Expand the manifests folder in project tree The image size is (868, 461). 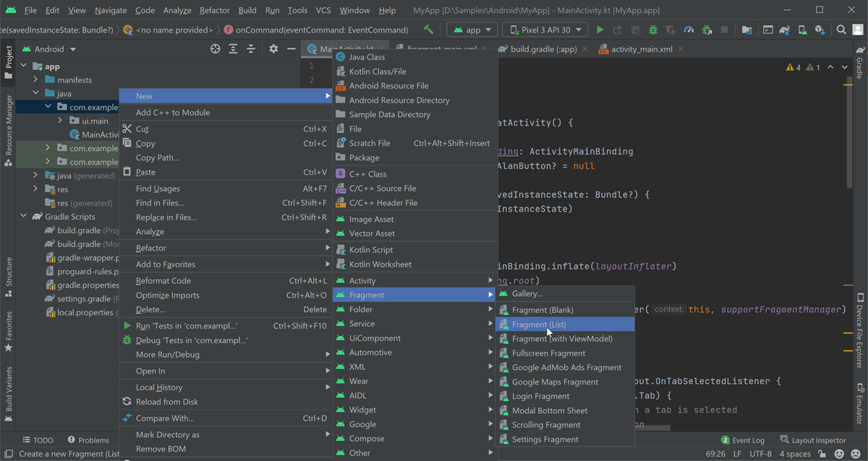click(x=35, y=80)
